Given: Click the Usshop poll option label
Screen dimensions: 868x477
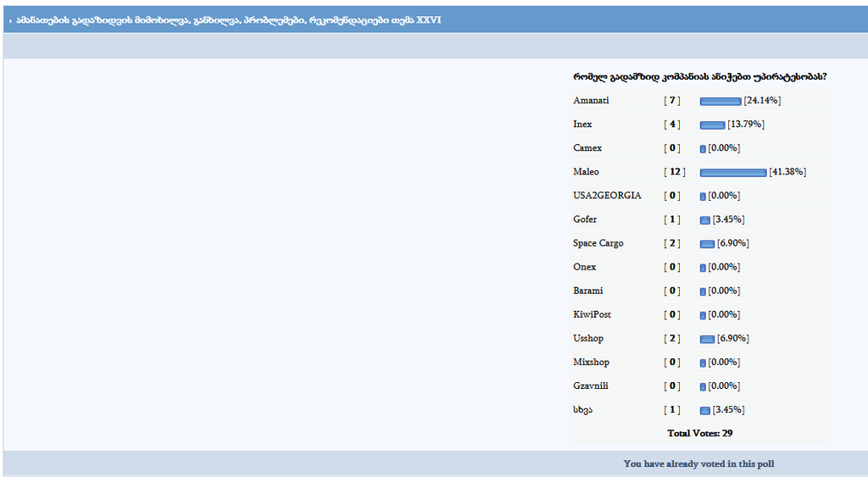Looking at the screenshot, I should [x=588, y=338].
